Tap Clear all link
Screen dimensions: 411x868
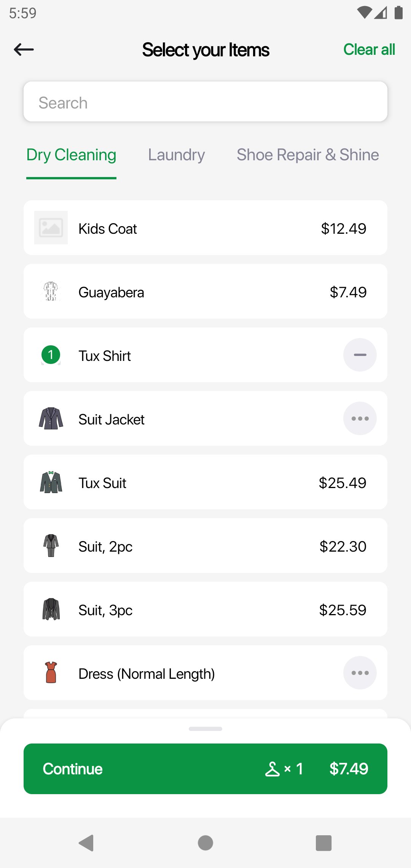tap(369, 49)
